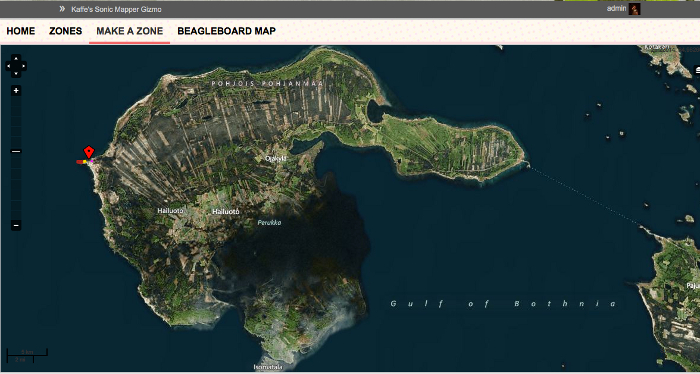Select the MAKE A ZONE tab

pyautogui.click(x=129, y=31)
